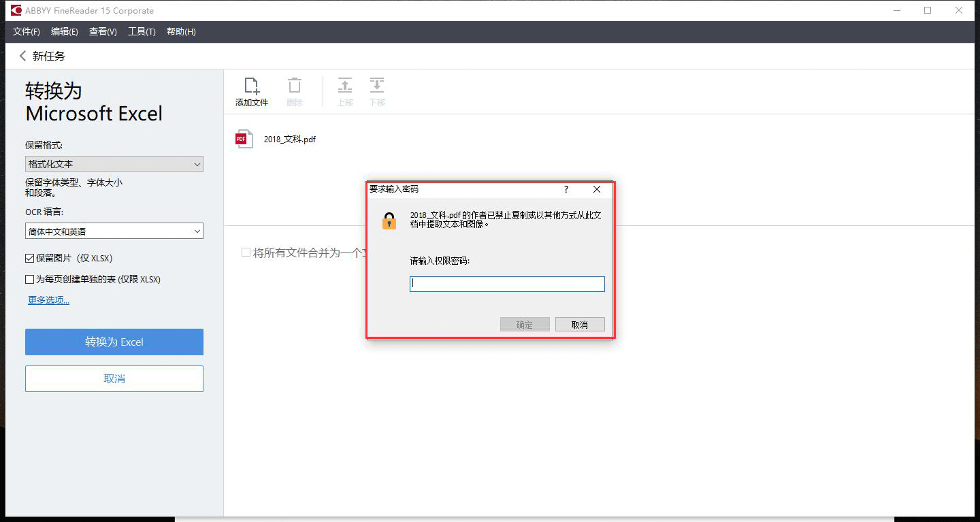This screenshot has height=522, width=980.
Task: Click the Add Files (添加文件) icon
Action: 252,86
